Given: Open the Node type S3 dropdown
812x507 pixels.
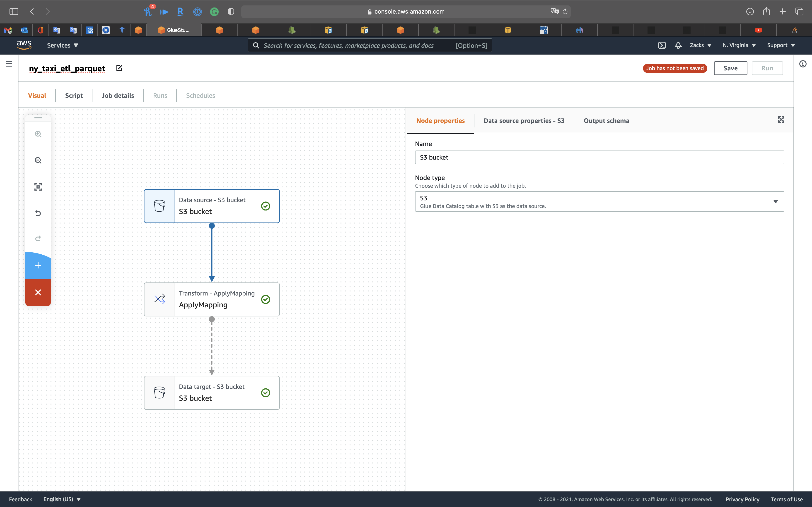Looking at the screenshot, I should [x=599, y=201].
